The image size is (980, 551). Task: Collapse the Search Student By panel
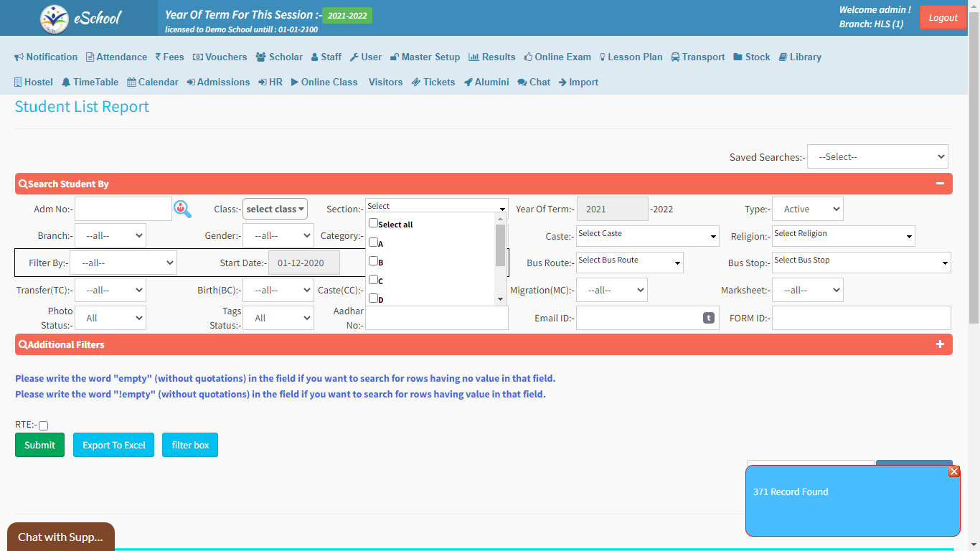[x=940, y=184]
